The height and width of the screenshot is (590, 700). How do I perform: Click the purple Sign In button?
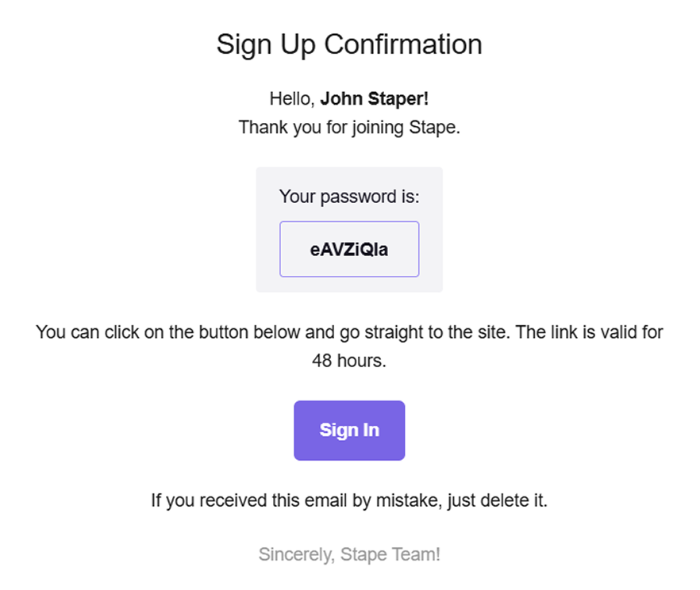349,431
